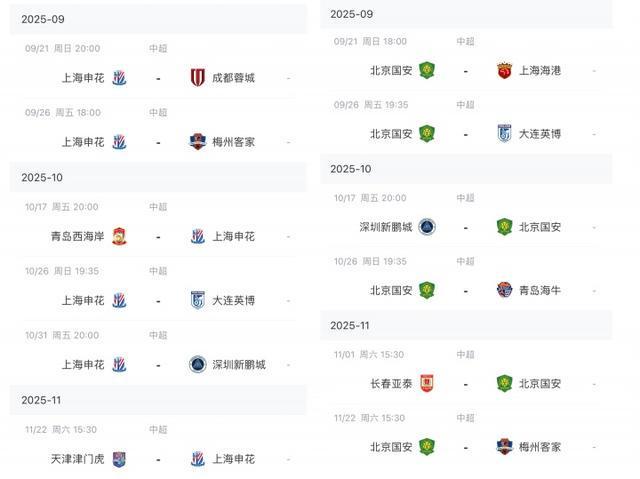Click the Dalian Yingbo crest in Shanghai Shenhua fixture
Viewport: 640px width, 479px height.
198,300
